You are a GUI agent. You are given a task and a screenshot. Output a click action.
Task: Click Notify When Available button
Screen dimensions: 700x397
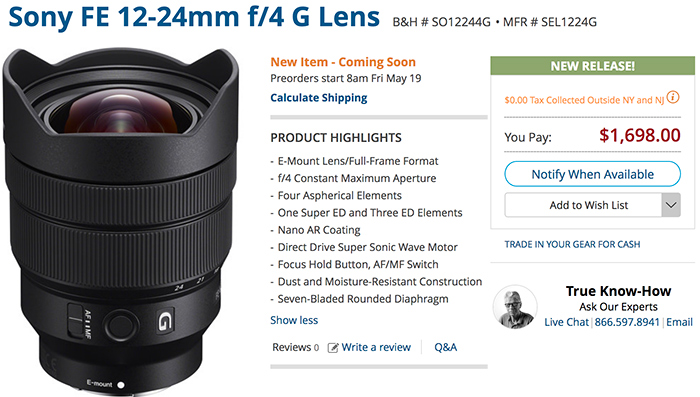(592, 174)
